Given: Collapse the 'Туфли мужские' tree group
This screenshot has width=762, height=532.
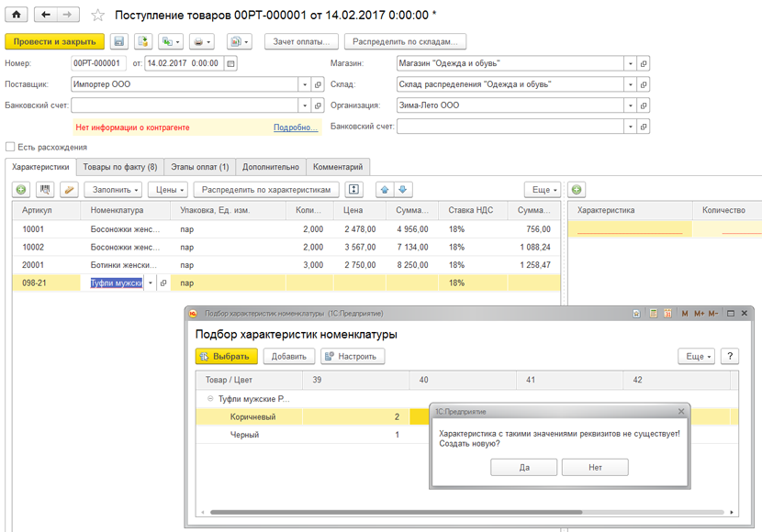Looking at the screenshot, I should pos(210,399).
